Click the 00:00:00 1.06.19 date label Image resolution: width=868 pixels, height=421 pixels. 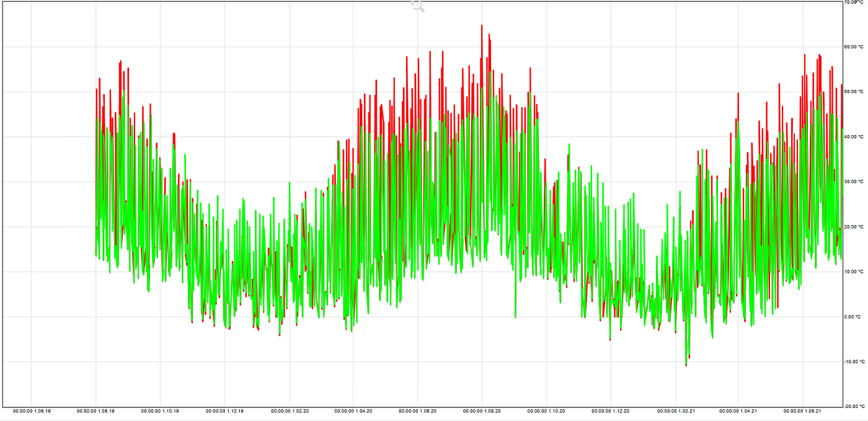(32, 411)
